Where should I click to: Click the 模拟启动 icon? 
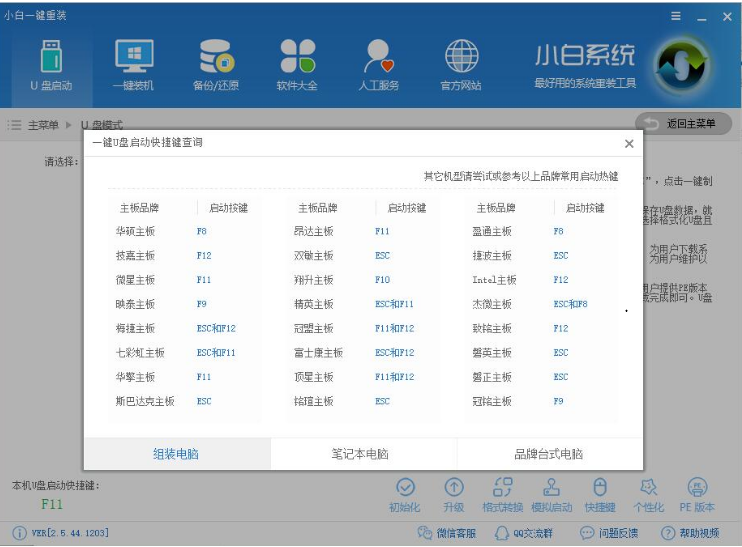[551, 487]
